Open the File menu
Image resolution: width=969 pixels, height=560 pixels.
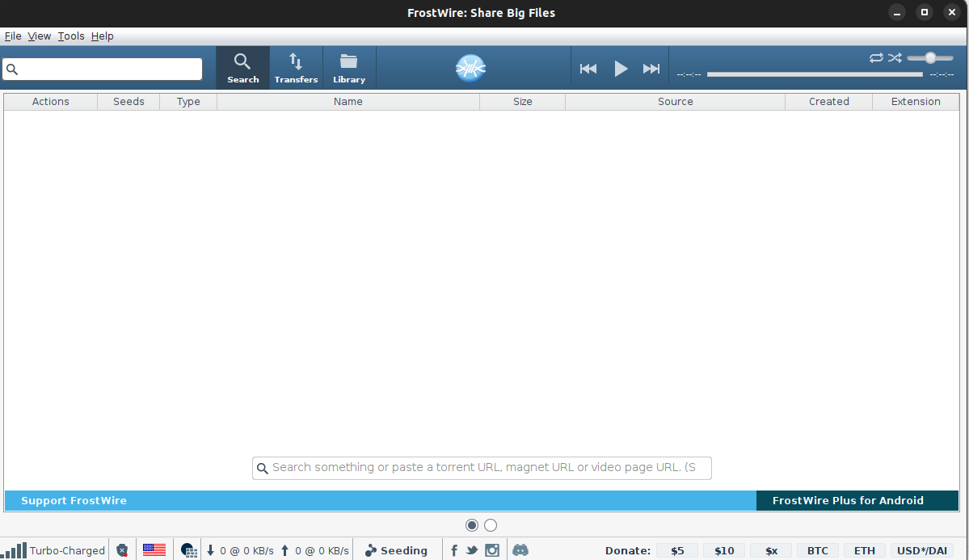13,36
